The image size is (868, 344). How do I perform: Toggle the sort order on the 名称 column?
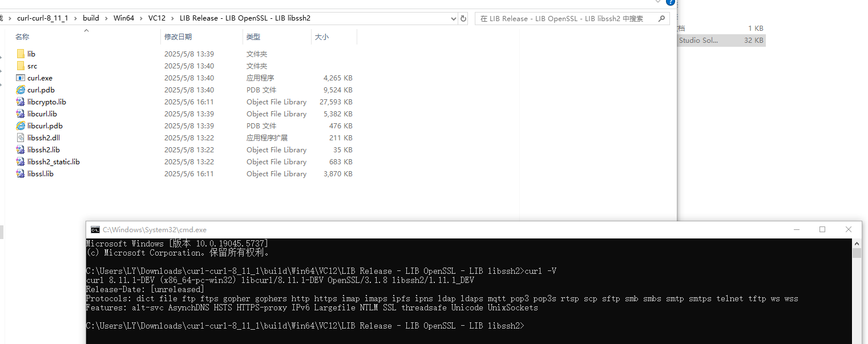(23, 37)
